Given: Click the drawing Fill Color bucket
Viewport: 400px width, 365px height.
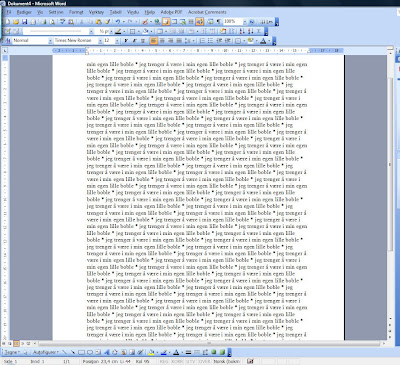Looking at the screenshot, I should click(151, 352).
